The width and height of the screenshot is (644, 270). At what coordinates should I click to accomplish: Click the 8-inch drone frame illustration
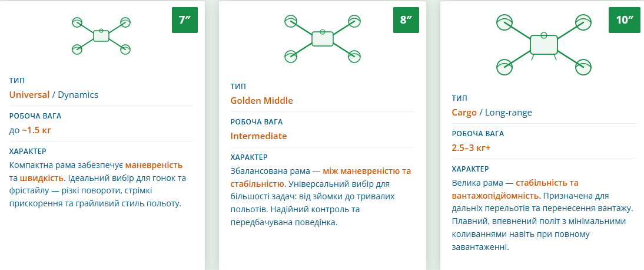(322, 39)
